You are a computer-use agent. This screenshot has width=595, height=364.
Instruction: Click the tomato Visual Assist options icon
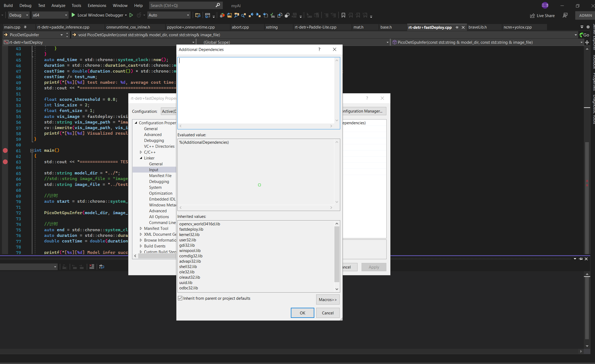click(222, 15)
